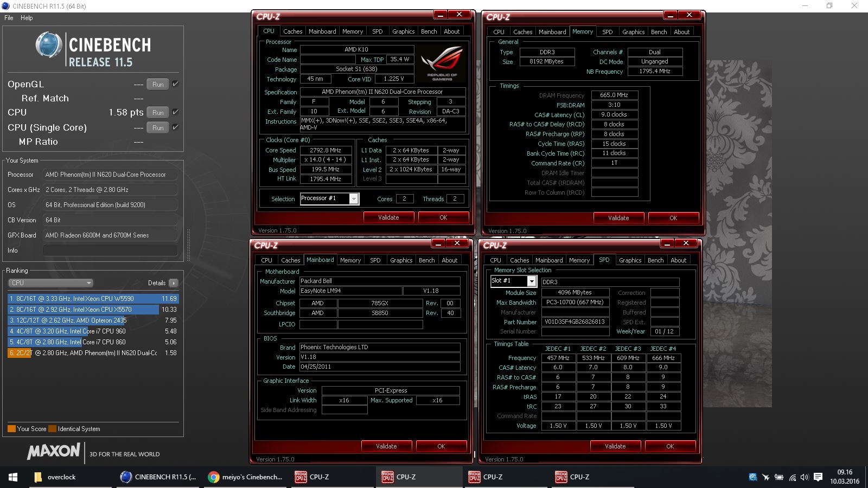
Task: Open the Help menu in Cinebench
Action: (27, 18)
